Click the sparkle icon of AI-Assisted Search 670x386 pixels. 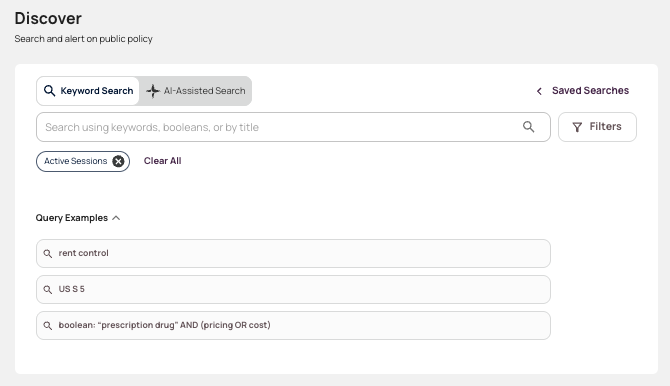[153, 91]
